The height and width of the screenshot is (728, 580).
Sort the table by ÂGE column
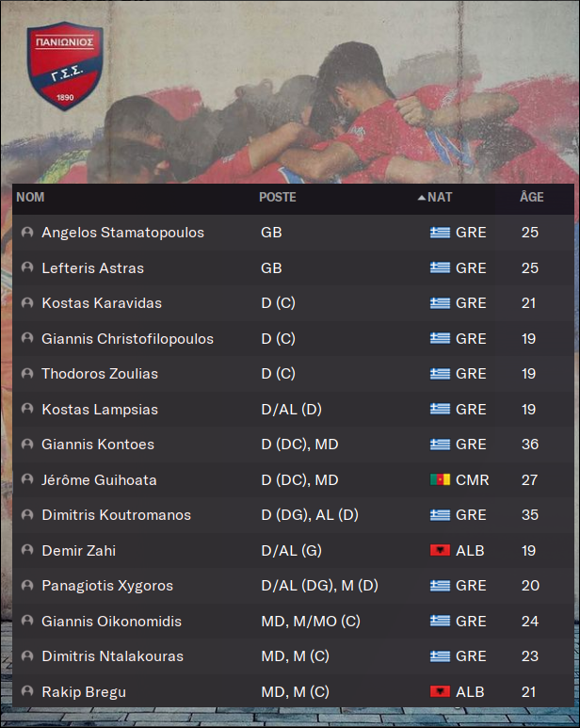click(532, 198)
